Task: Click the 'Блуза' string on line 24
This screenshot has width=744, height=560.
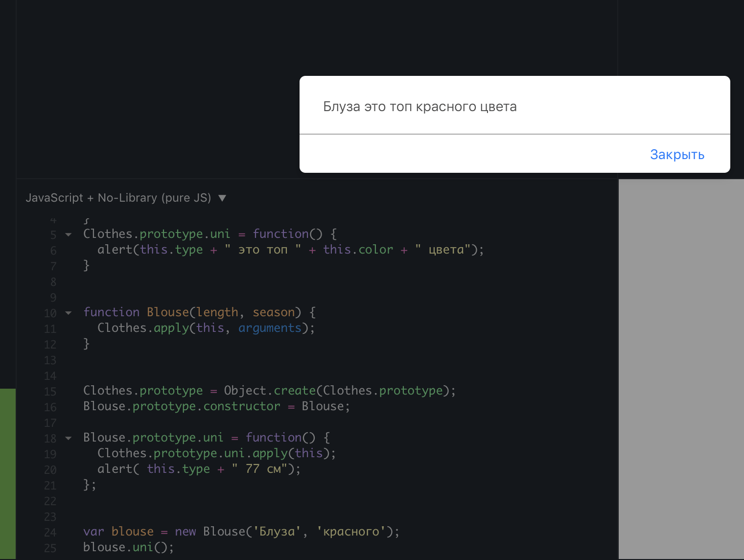Action: click(x=277, y=532)
